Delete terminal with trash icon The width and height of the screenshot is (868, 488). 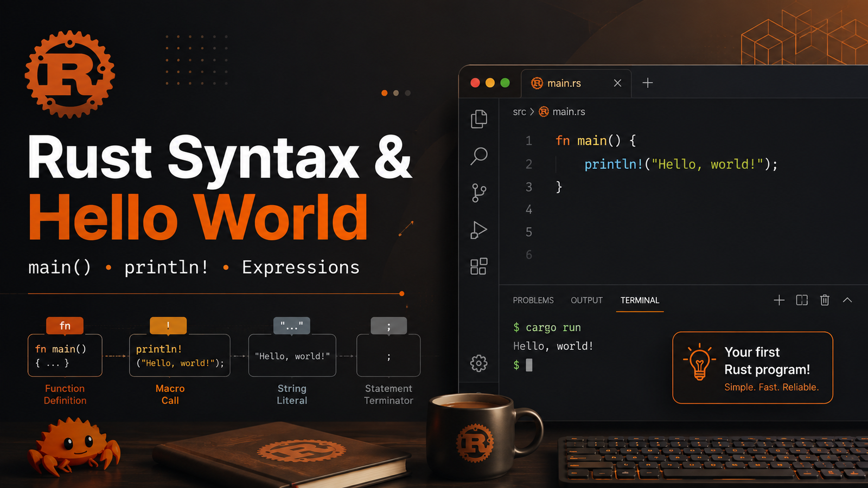click(825, 300)
